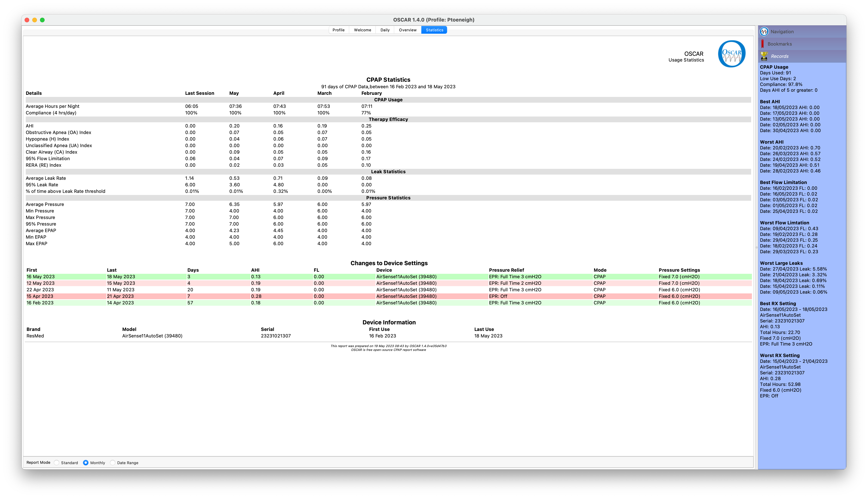
Task: Click the Navigation waveform icon
Action: 764,32
